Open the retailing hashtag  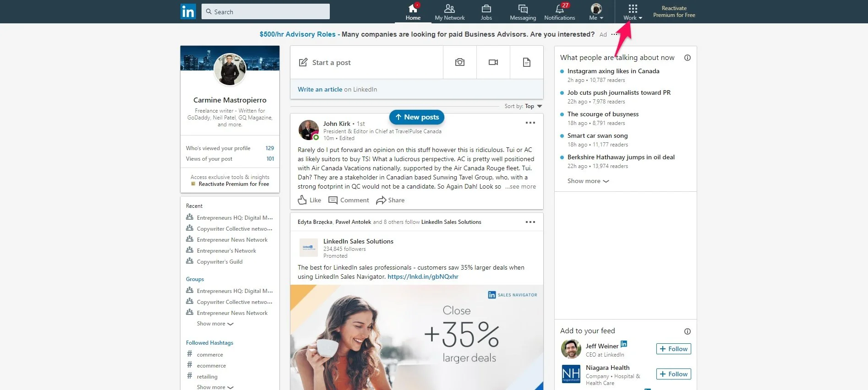click(x=207, y=377)
